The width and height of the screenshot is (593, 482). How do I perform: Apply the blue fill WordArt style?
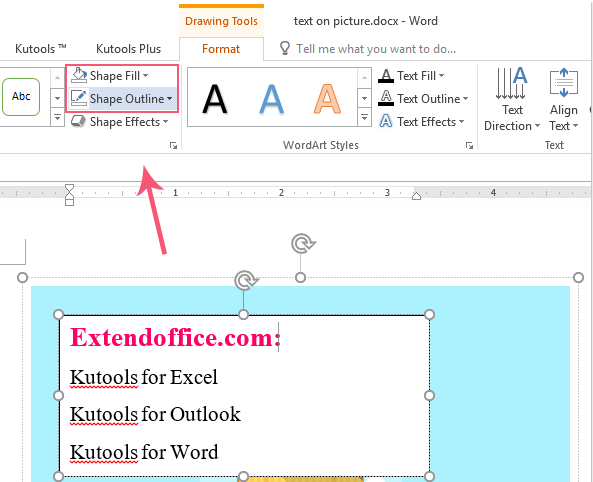click(272, 99)
